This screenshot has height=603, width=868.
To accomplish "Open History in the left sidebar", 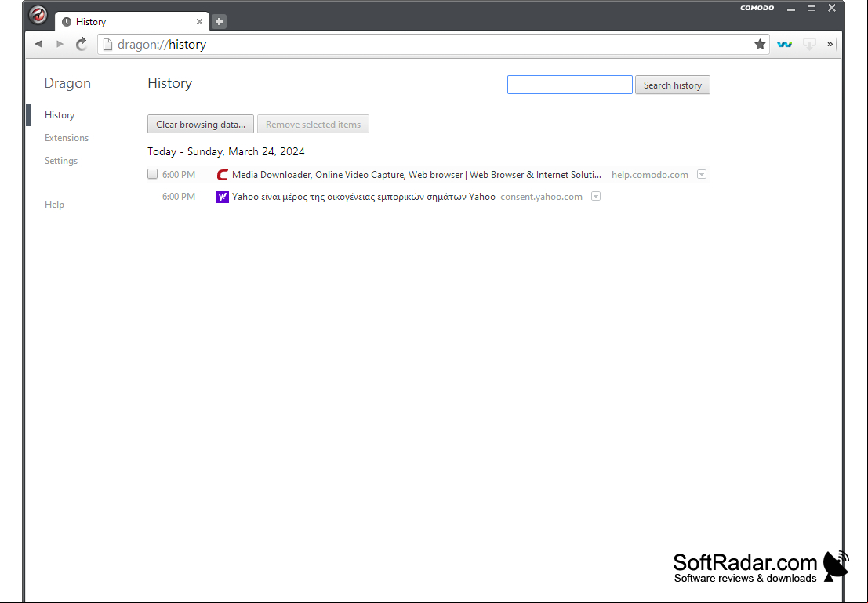I will [60, 115].
